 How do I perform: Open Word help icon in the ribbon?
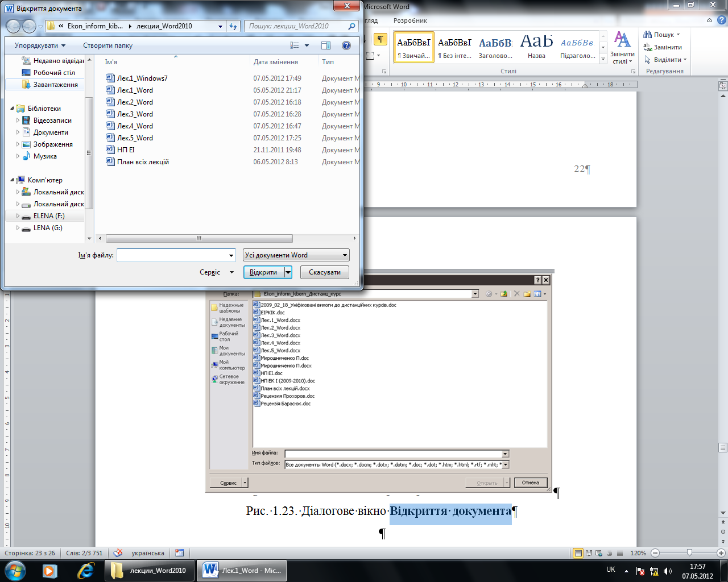[x=721, y=20]
